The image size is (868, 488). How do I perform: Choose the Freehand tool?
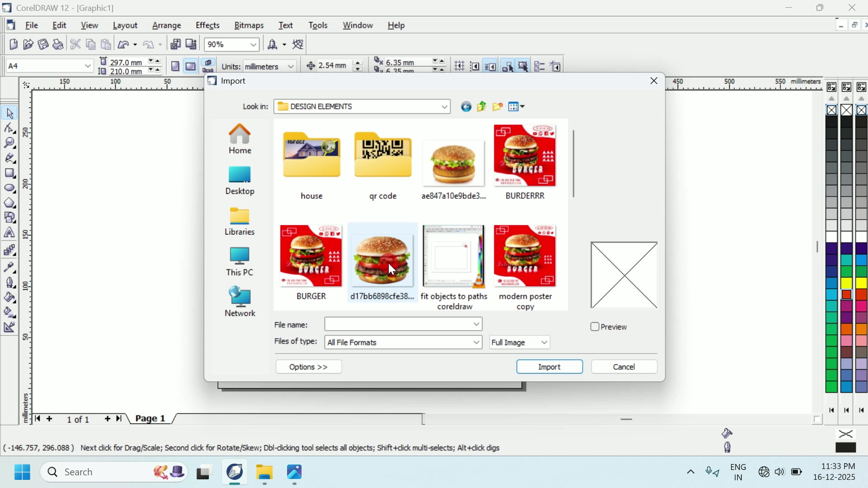tap(10, 158)
